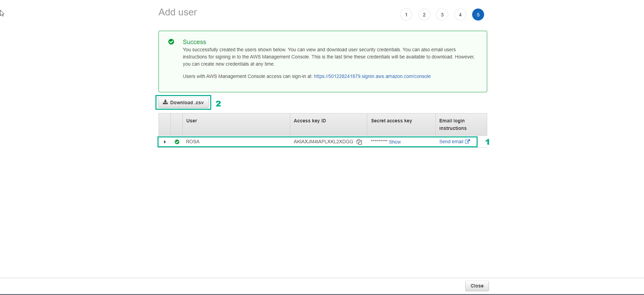This screenshot has width=644, height=295.
Task: Go to wizard step 3
Action: [x=442, y=15]
